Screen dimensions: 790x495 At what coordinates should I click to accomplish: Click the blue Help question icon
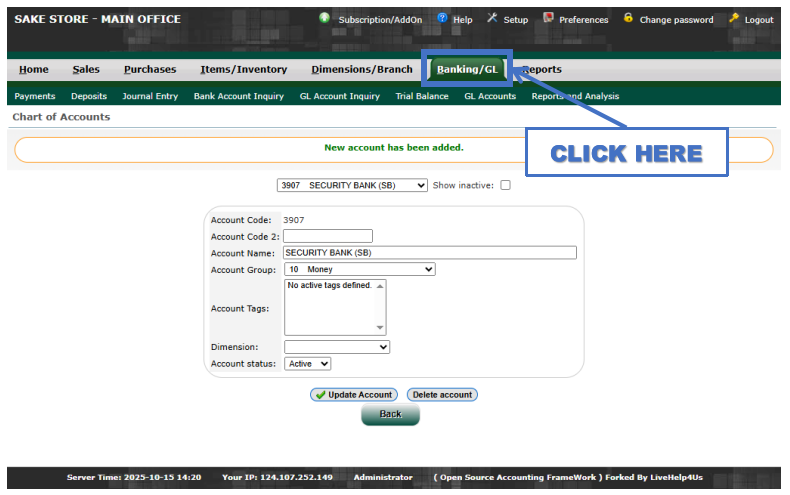[442, 18]
